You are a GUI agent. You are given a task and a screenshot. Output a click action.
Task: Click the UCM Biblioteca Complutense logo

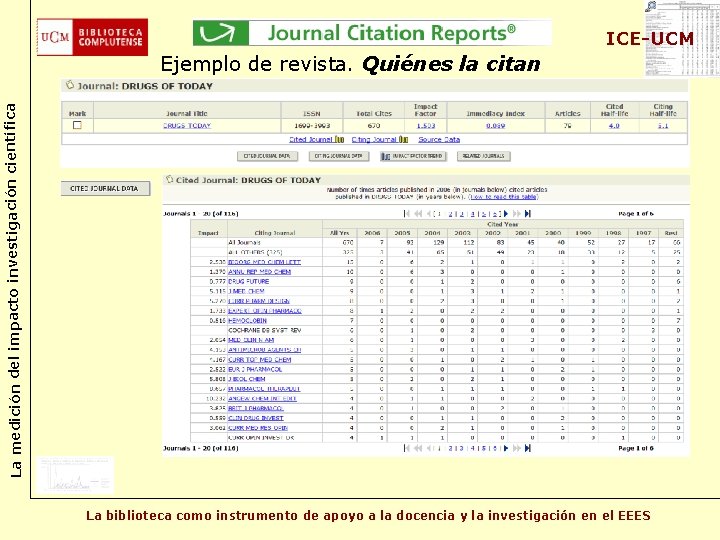pyautogui.click(x=92, y=37)
